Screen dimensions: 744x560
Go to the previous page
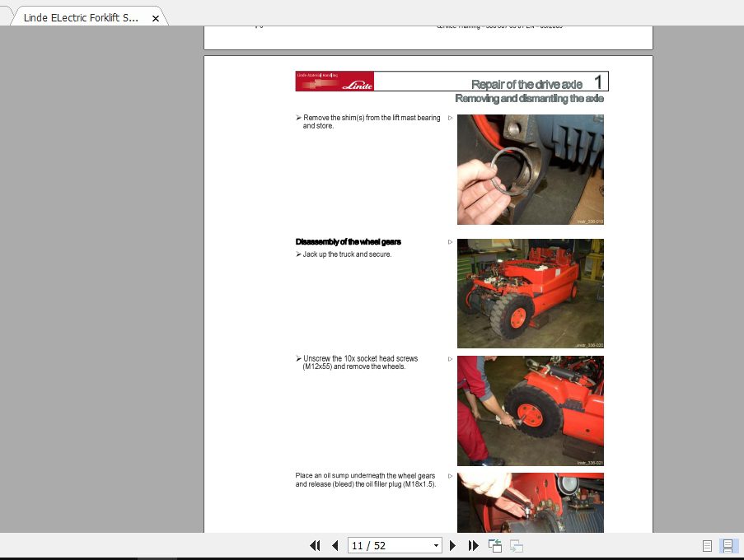pyautogui.click(x=335, y=546)
